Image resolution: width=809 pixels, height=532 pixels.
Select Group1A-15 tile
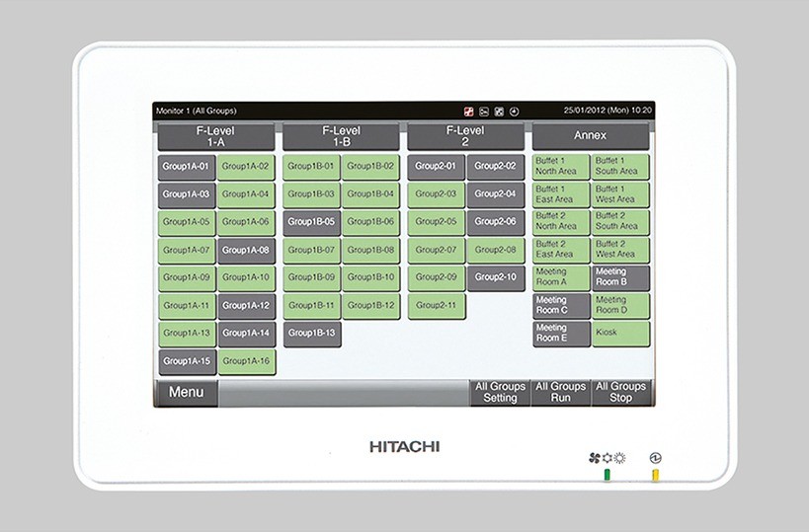(188, 362)
